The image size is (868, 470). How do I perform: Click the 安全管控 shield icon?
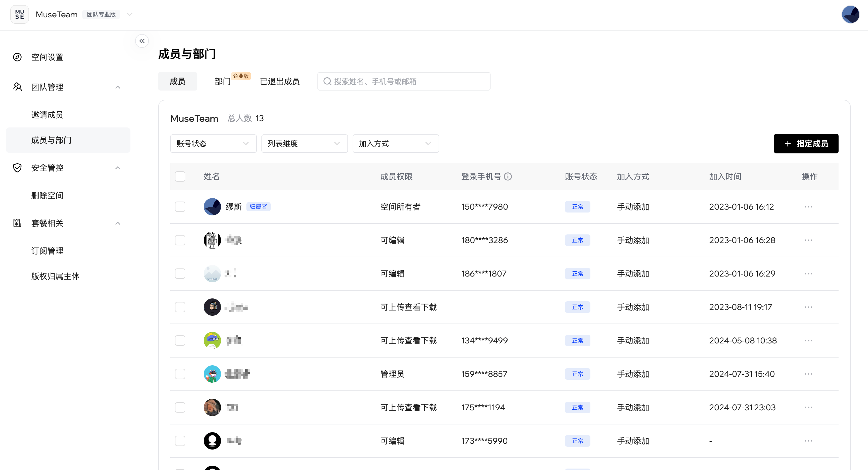[x=17, y=168]
